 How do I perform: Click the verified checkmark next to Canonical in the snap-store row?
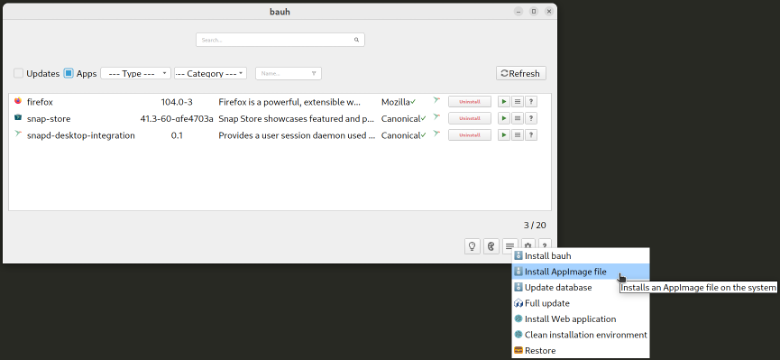click(x=423, y=119)
